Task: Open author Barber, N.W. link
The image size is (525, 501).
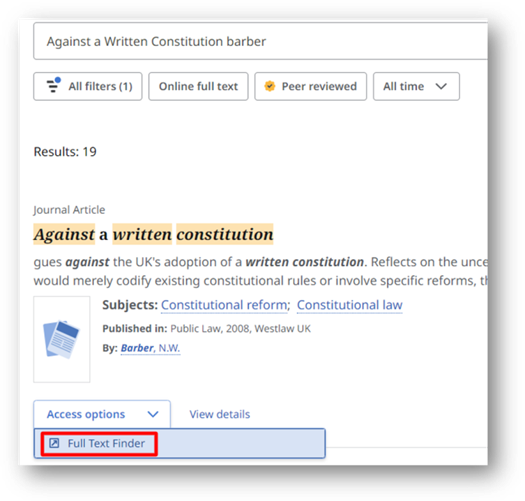Action: click(150, 348)
